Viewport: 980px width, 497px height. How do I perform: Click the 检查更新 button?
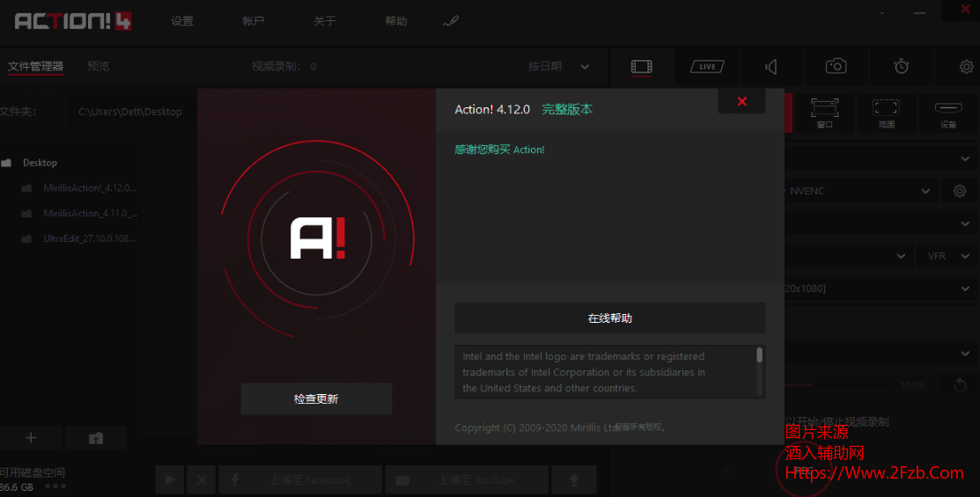pos(316,398)
